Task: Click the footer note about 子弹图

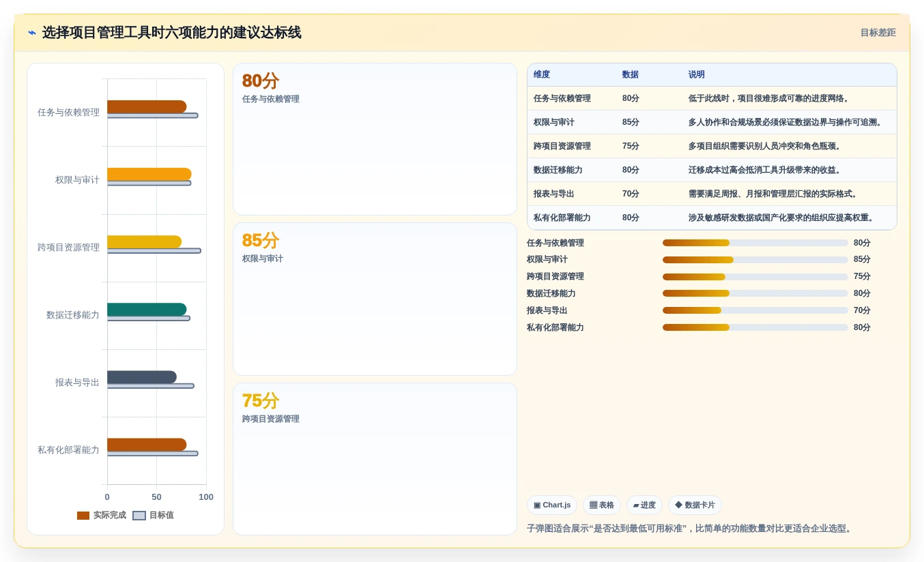Action: coord(691,529)
